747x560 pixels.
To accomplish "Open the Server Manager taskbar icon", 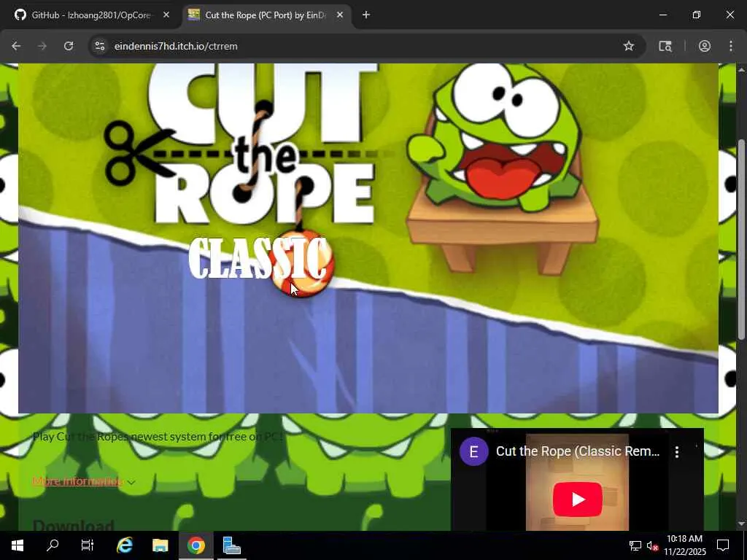I will point(231,545).
